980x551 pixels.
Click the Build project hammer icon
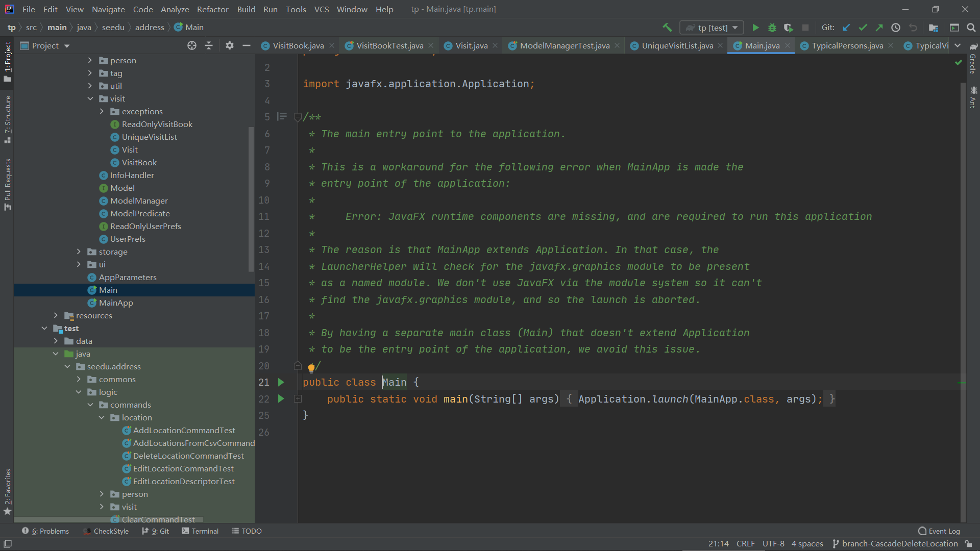[x=667, y=28]
